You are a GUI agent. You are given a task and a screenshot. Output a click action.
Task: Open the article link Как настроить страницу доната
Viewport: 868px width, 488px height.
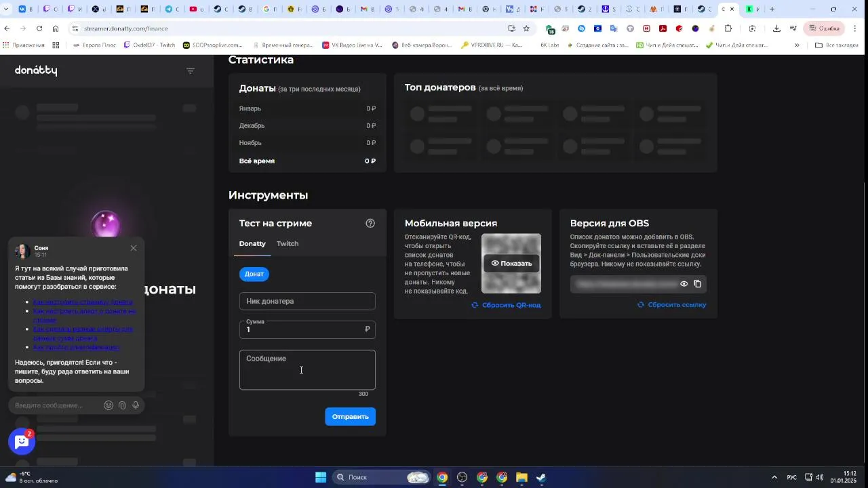(x=83, y=302)
